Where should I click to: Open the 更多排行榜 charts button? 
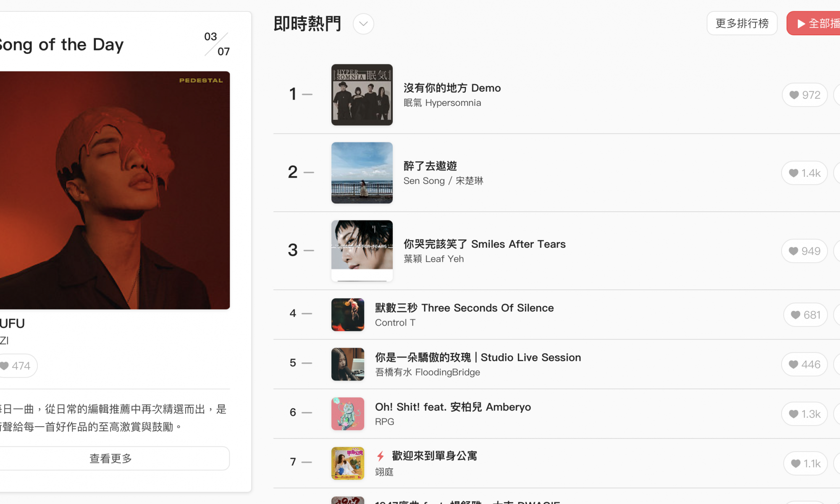(x=742, y=24)
